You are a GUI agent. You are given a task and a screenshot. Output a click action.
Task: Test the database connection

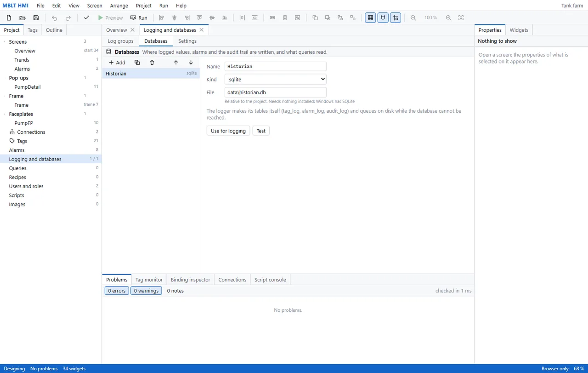(x=261, y=131)
